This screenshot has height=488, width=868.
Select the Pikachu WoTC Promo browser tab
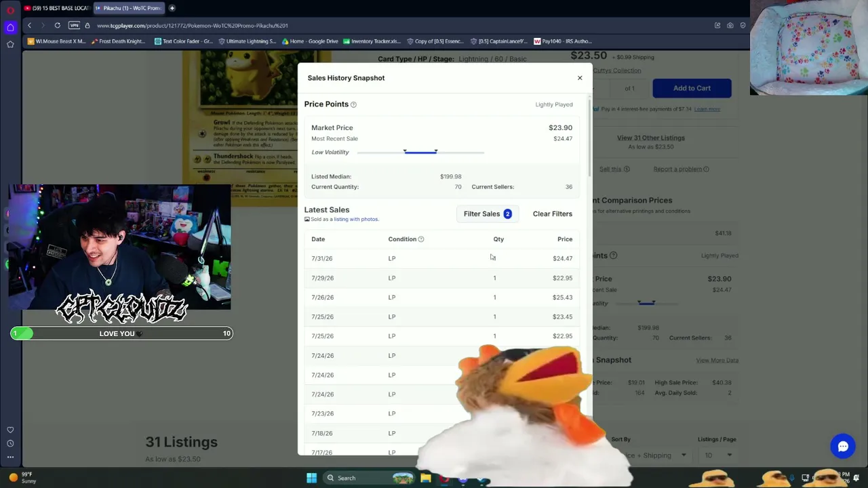[x=128, y=8]
